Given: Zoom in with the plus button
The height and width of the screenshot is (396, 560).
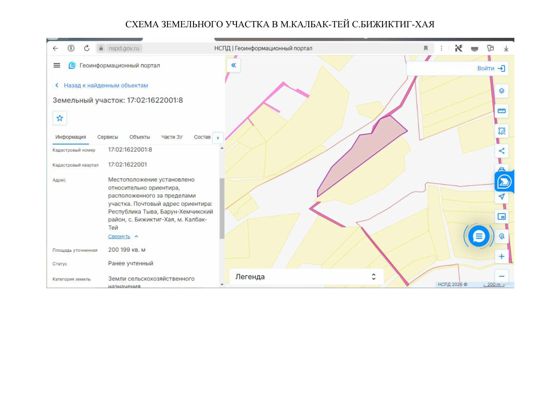Looking at the screenshot, I should click(x=501, y=256).
